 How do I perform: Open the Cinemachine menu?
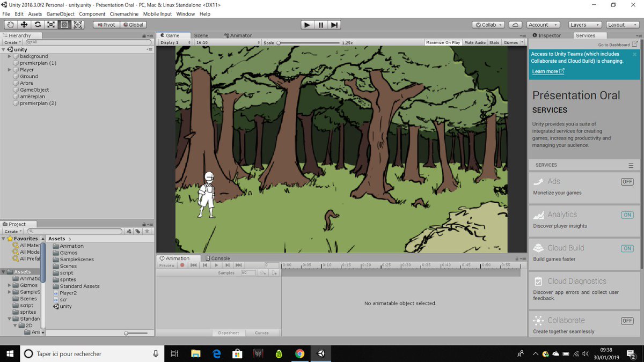click(x=123, y=14)
